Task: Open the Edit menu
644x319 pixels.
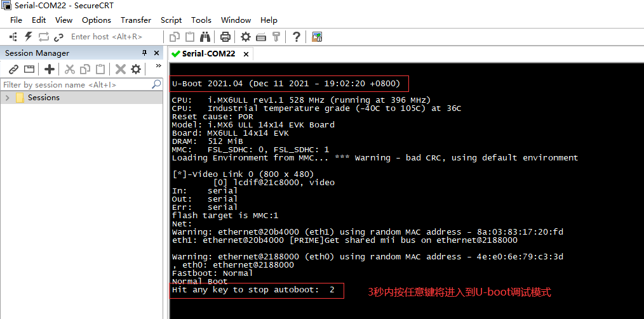Action: 39,20
